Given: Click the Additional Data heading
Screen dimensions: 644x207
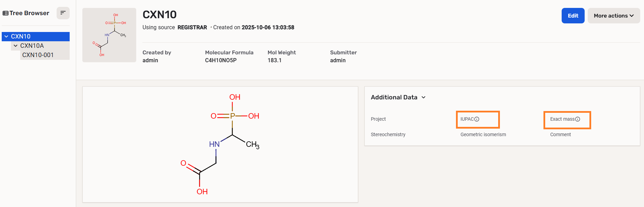Looking at the screenshot, I should click(x=394, y=97).
